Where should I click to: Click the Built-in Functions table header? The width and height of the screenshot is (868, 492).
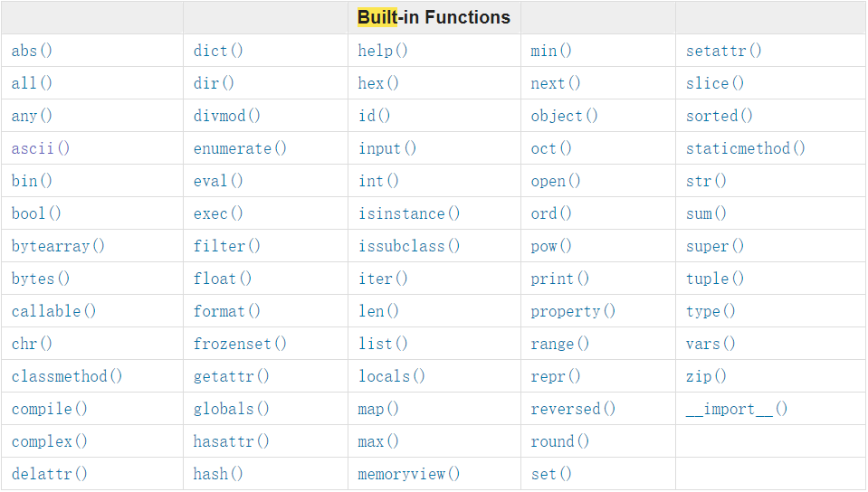pyautogui.click(x=434, y=17)
